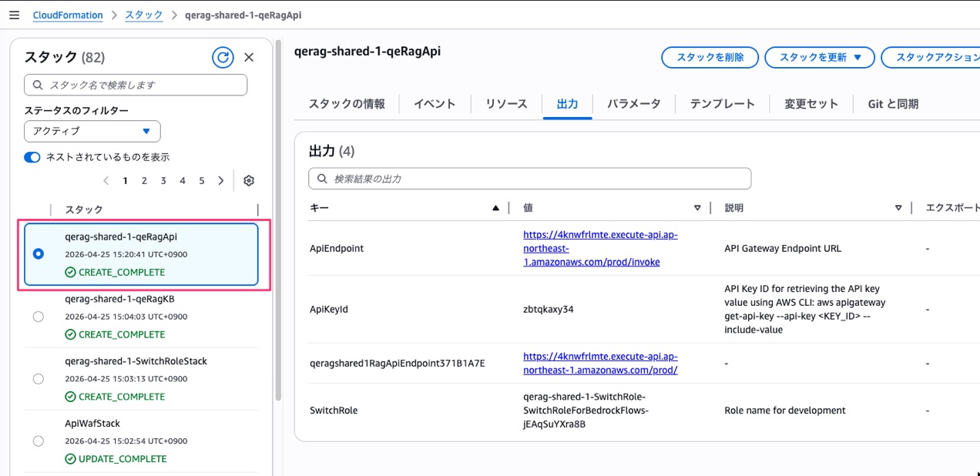Click the delete stack button

pyautogui.click(x=710, y=58)
